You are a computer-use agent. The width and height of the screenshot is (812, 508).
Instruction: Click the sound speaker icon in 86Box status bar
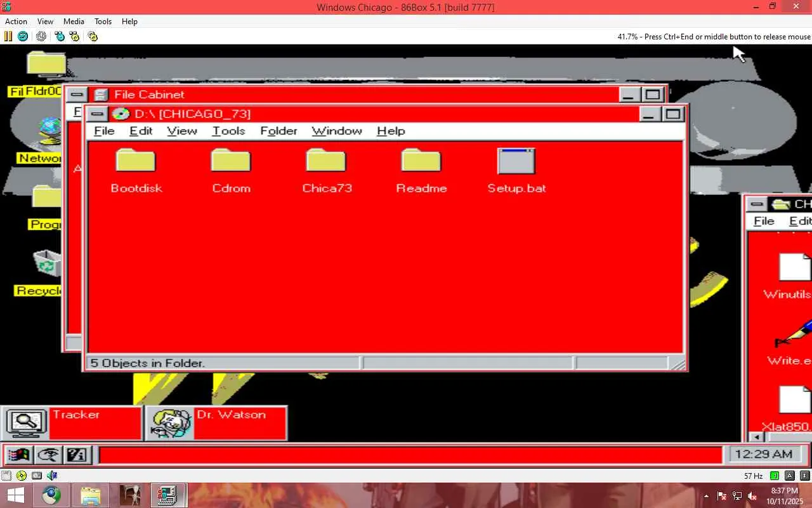tap(52, 476)
